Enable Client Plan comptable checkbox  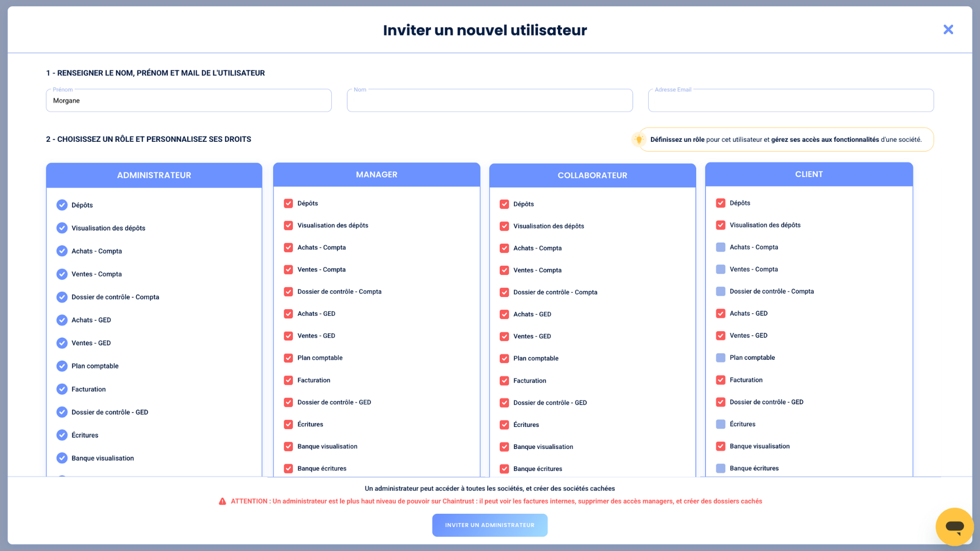(721, 358)
